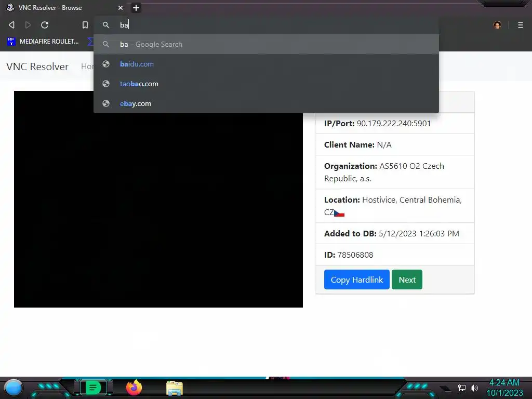
Task: Open a new tab with the plus button
Action: 136,7
